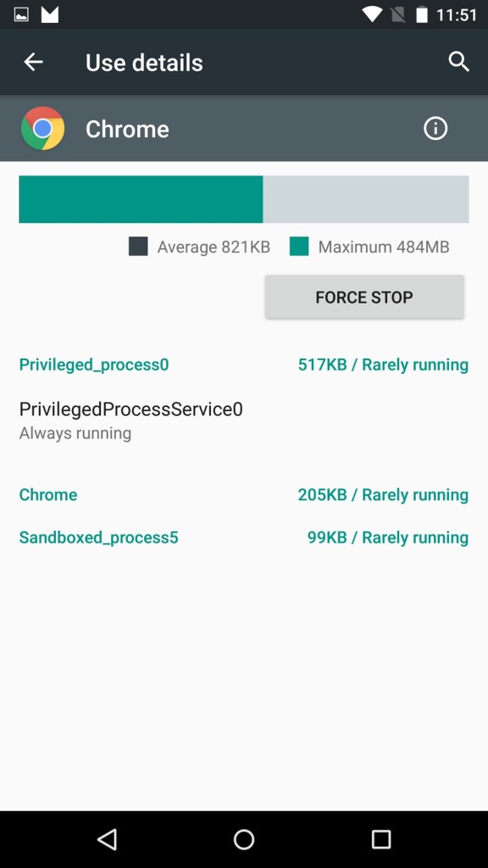Tap the Android back navigation button

[107, 839]
